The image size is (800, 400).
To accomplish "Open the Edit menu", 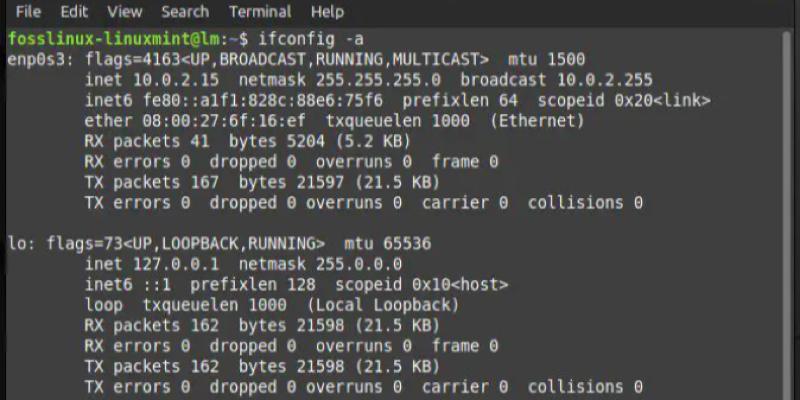I will click(73, 13).
